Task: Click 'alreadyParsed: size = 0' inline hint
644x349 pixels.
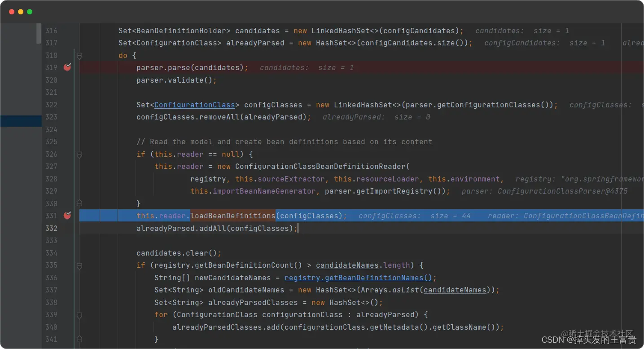Action: [377, 117]
